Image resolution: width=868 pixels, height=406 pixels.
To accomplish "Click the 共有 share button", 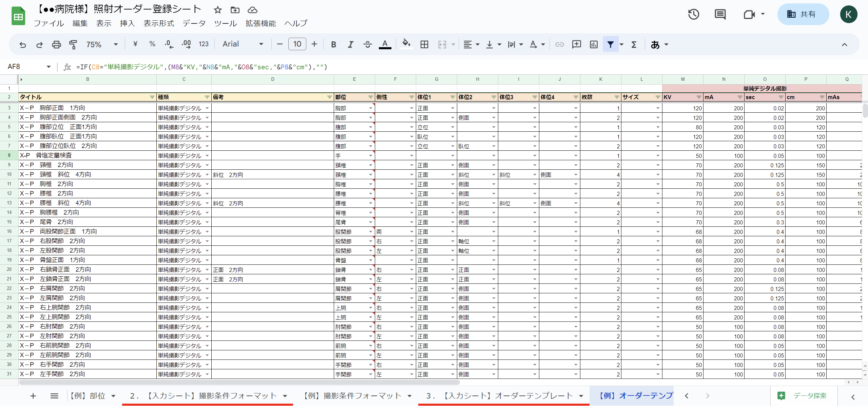I will click(x=803, y=14).
